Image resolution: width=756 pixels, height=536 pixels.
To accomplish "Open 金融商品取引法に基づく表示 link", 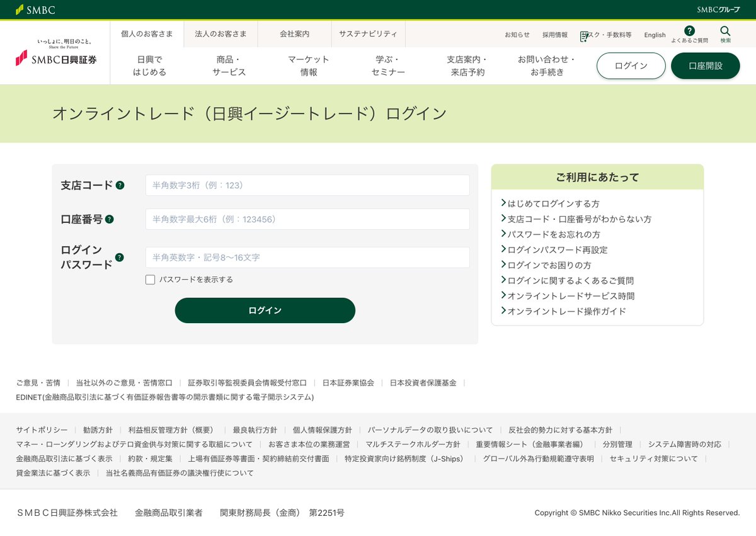I will pyautogui.click(x=64, y=459).
